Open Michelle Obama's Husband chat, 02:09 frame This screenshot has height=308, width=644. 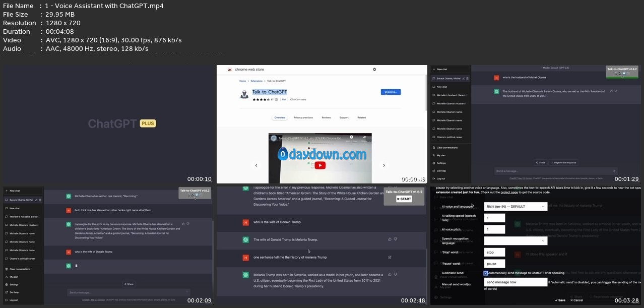tap(23, 225)
